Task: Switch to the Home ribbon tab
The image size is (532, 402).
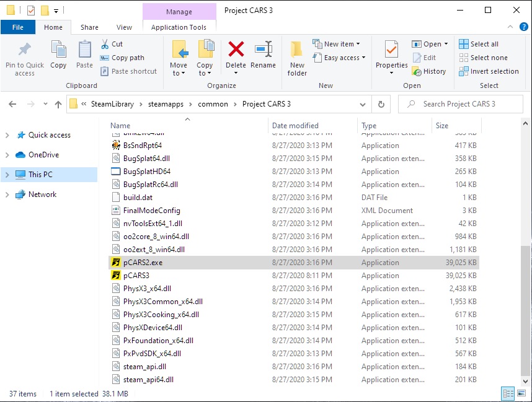Action: tap(53, 27)
